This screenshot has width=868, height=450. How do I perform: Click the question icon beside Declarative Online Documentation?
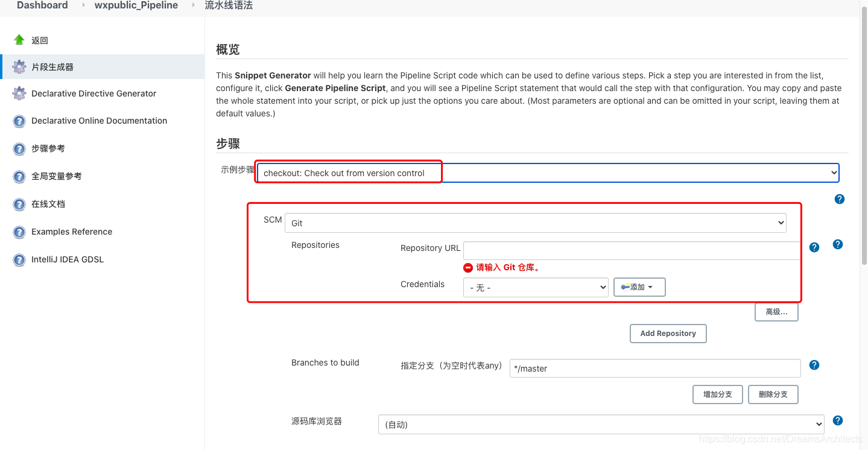click(x=19, y=121)
